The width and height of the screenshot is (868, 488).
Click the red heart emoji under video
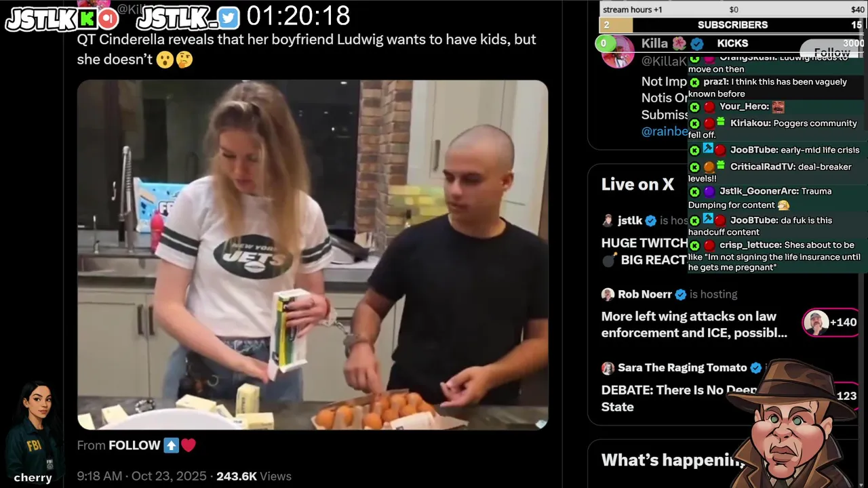point(189,445)
